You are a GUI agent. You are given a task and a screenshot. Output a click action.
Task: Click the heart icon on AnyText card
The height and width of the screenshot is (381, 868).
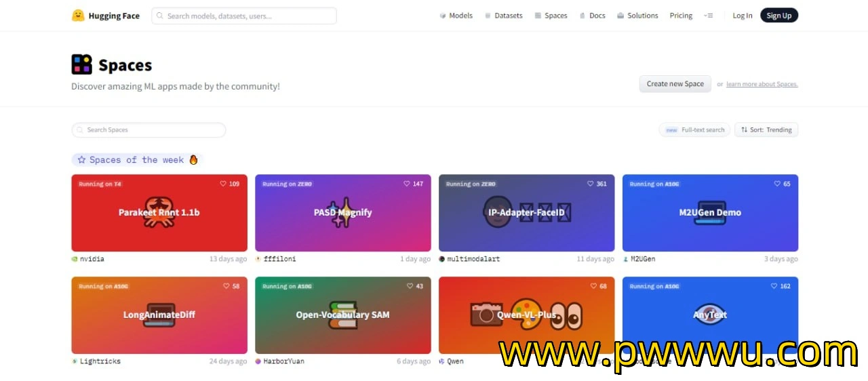point(774,286)
